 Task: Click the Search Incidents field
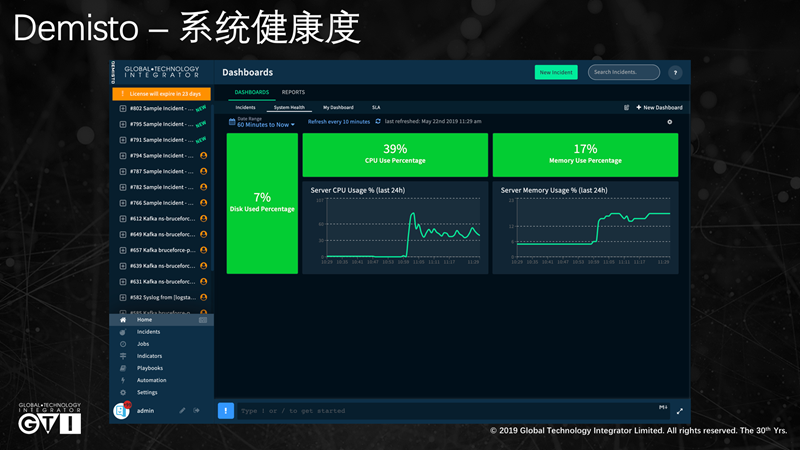pyautogui.click(x=624, y=72)
